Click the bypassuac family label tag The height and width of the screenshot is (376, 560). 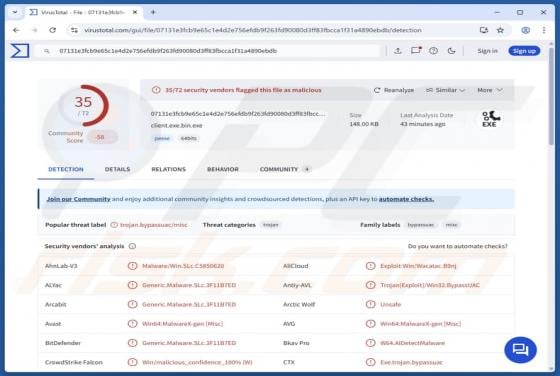click(x=421, y=225)
